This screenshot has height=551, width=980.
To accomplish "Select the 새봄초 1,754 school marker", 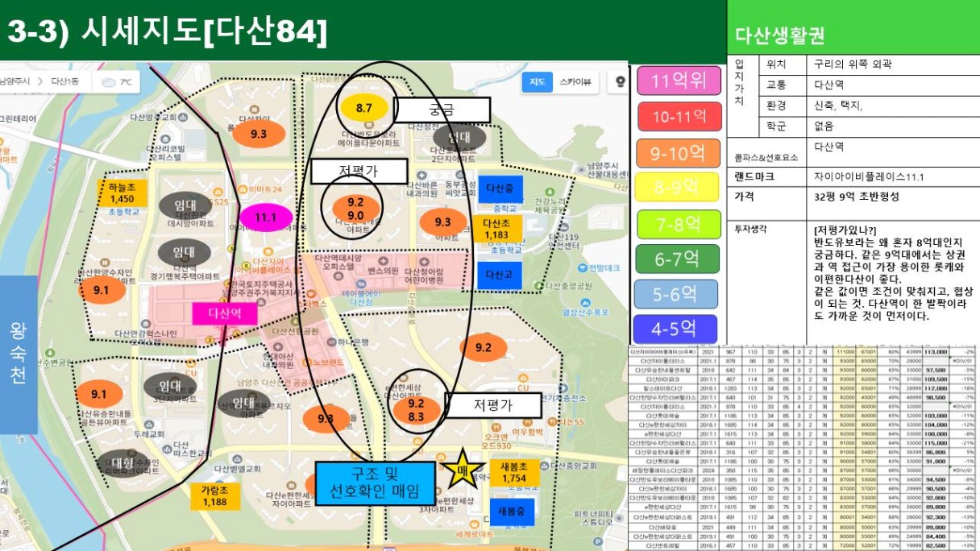I will tap(514, 473).
